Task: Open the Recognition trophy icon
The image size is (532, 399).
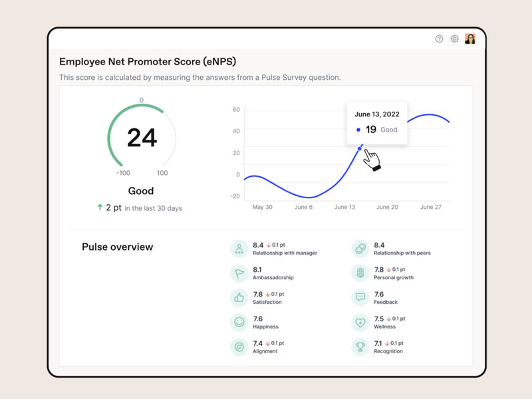Action: point(360,347)
